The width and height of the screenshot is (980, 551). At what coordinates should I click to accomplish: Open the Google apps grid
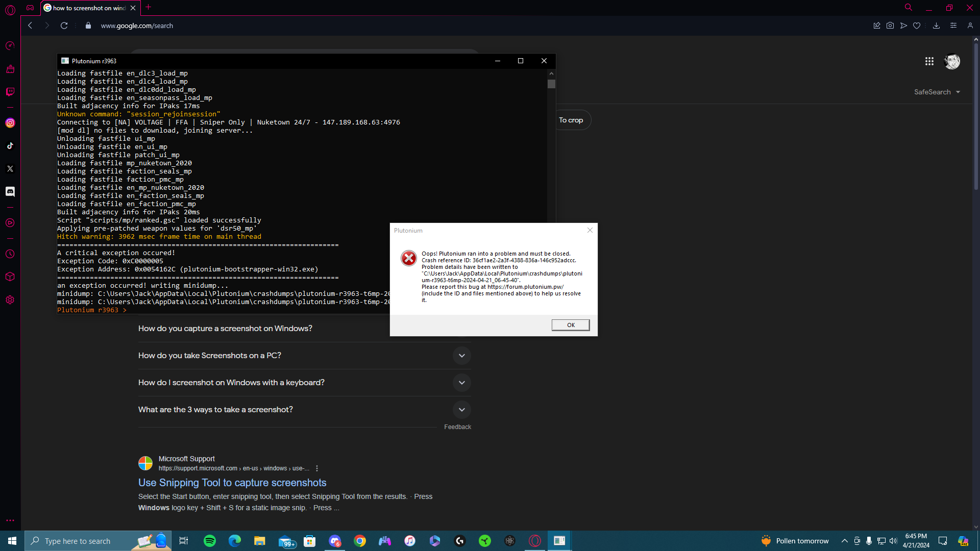(x=929, y=61)
